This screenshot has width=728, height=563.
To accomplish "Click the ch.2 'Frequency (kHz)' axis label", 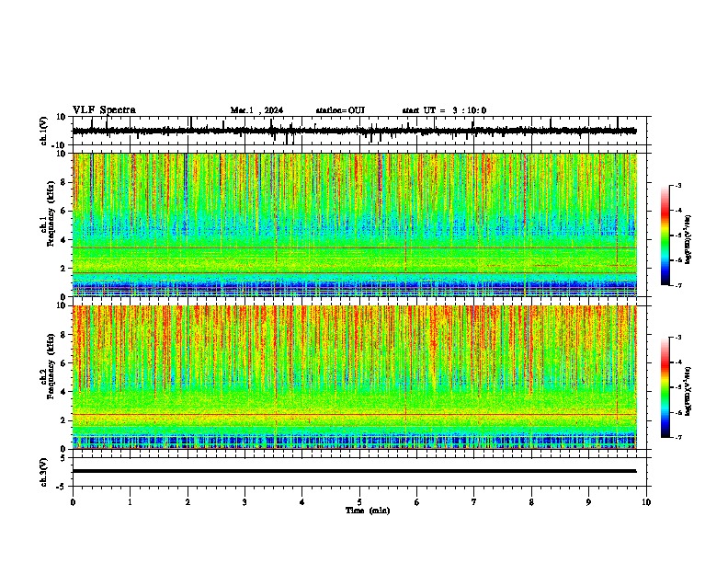I will [51, 366].
